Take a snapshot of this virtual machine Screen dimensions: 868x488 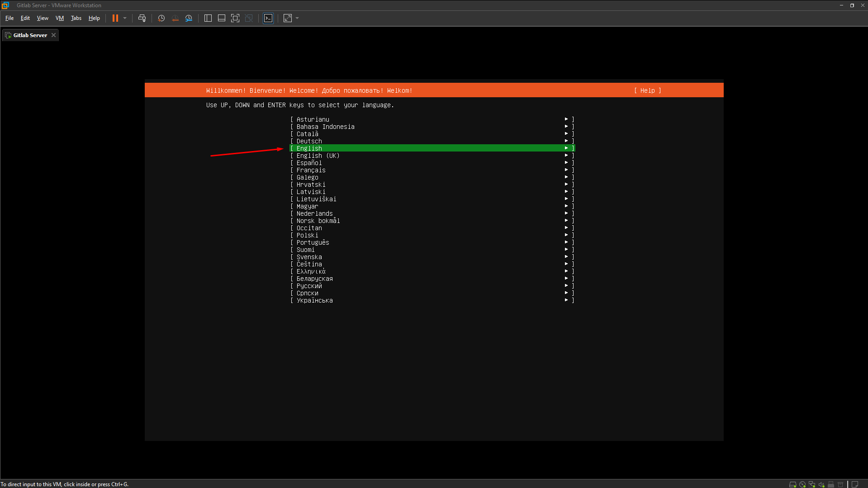161,18
